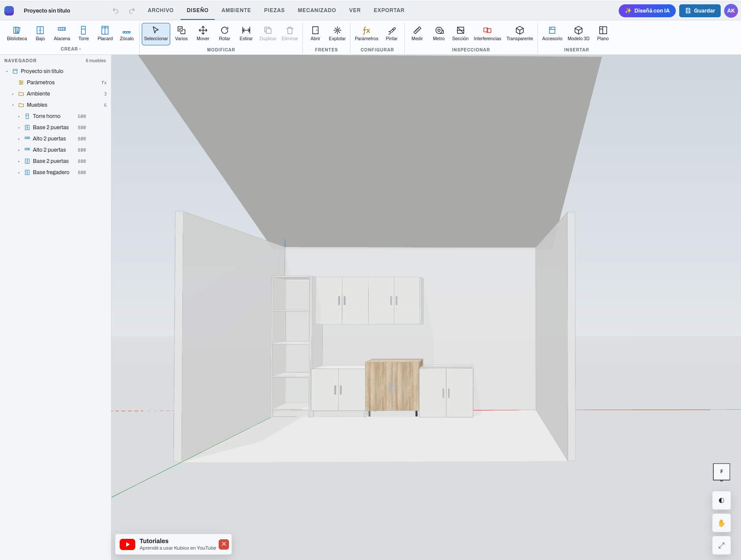
Task: Insert a Torre tall cabinet
Action: click(x=83, y=34)
